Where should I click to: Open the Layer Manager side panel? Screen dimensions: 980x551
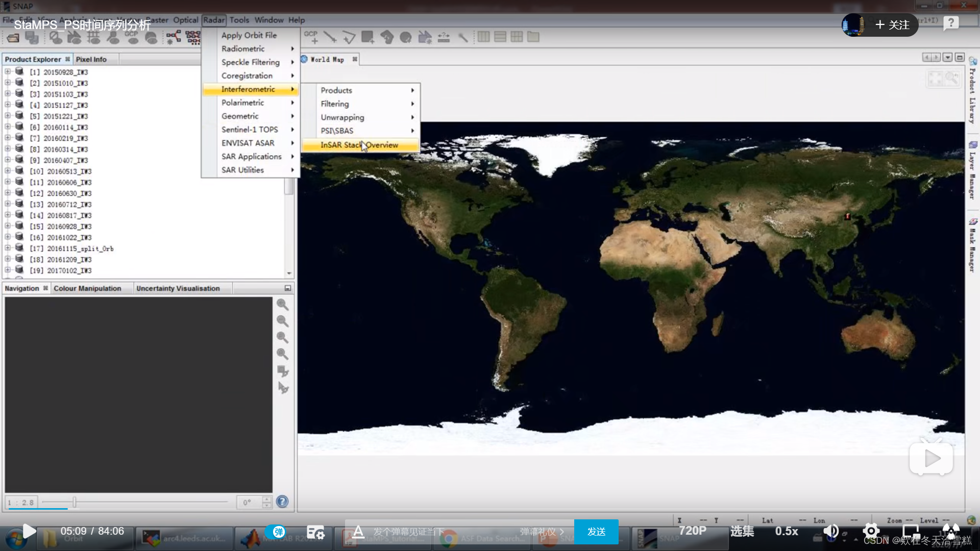tap(973, 171)
